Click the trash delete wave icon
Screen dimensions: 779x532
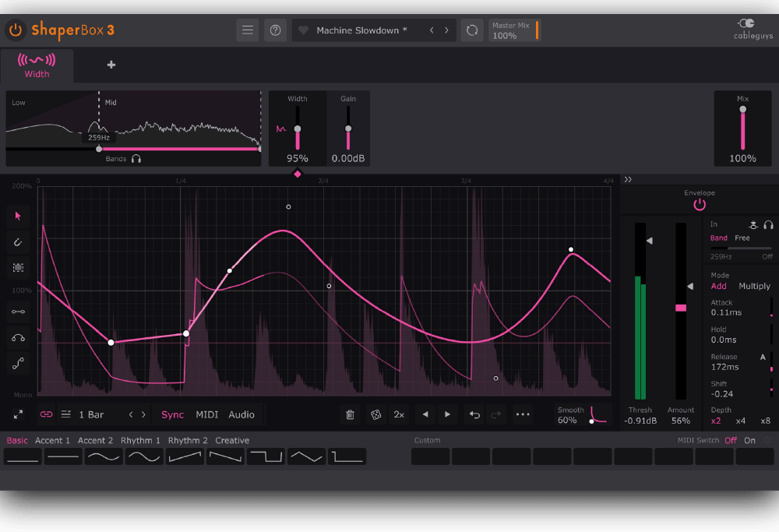351,414
